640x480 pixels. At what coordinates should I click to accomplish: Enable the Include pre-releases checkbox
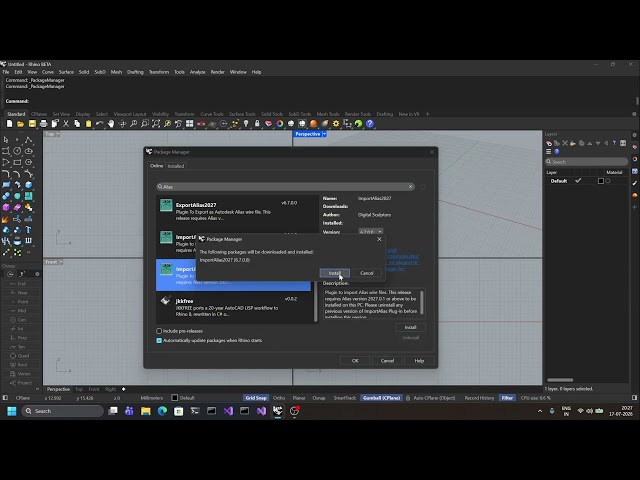[x=159, y=331]
